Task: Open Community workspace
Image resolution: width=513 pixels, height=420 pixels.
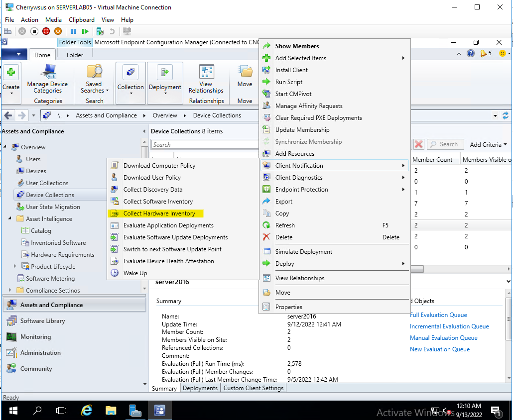Action: [36, 369]
